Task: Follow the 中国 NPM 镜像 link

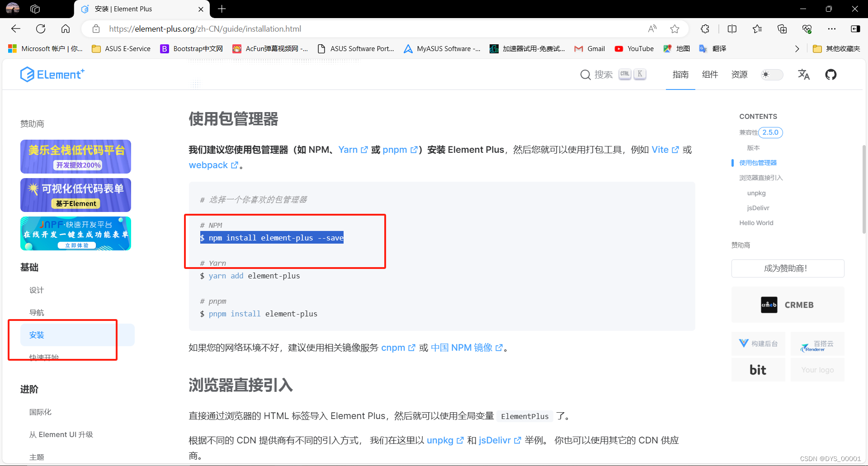Action: (467, 348)
